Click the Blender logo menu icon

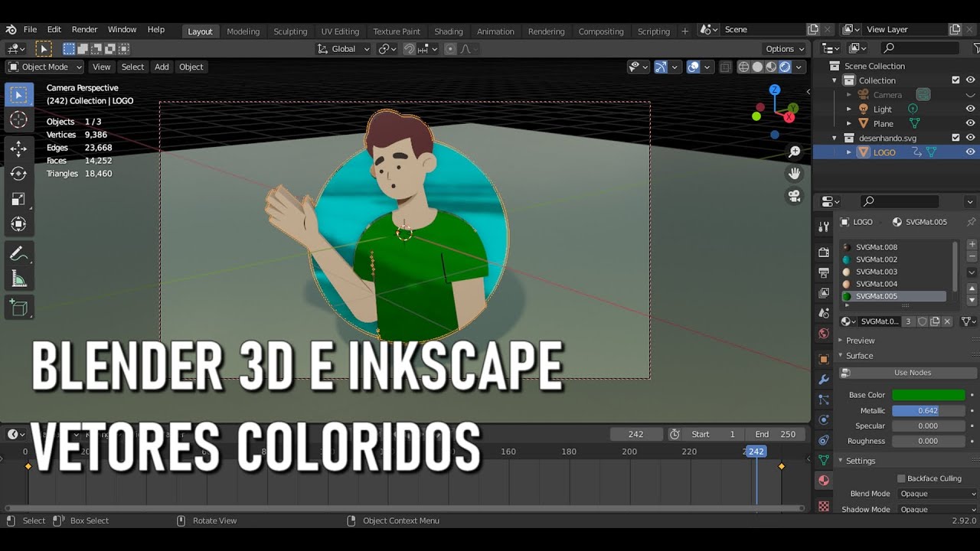point(11,30)
